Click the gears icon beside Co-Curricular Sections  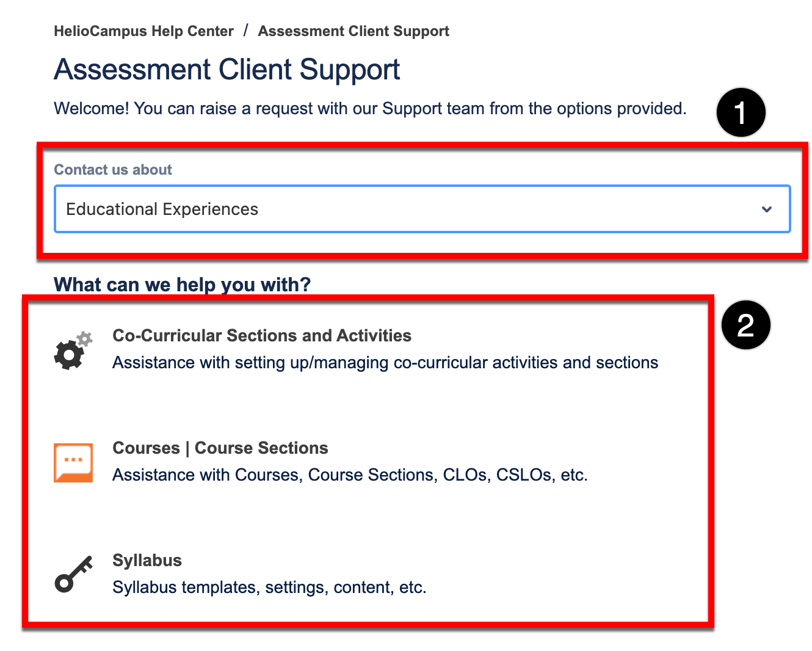tap(73, 351)
